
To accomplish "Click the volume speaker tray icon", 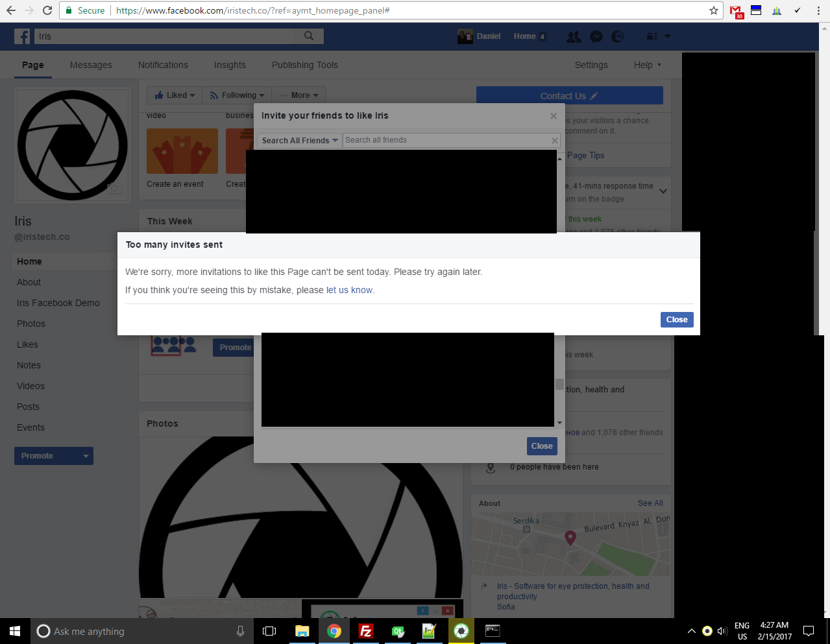I will tap(722, 631).
